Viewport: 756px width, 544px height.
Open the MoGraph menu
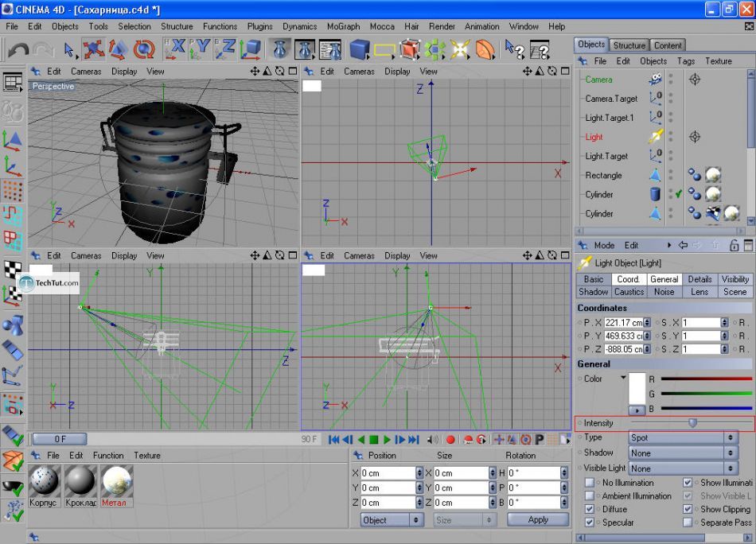pyautogui.click(x=343, y=26)
